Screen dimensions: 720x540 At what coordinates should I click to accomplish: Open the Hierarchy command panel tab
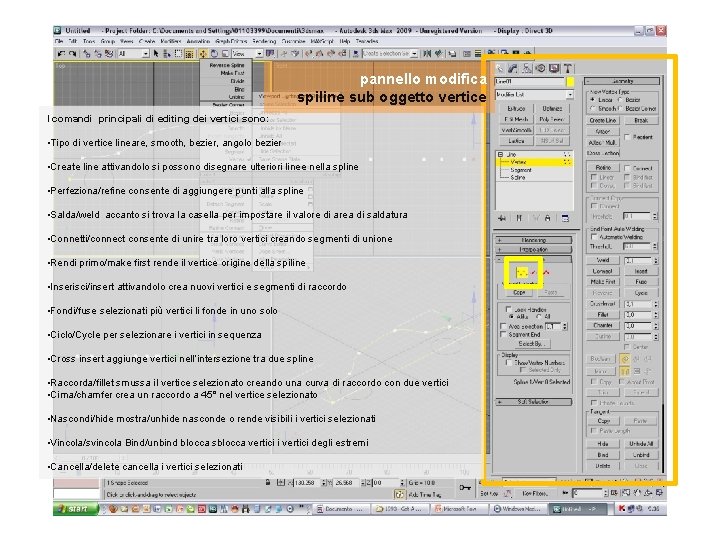click(527, 68)
